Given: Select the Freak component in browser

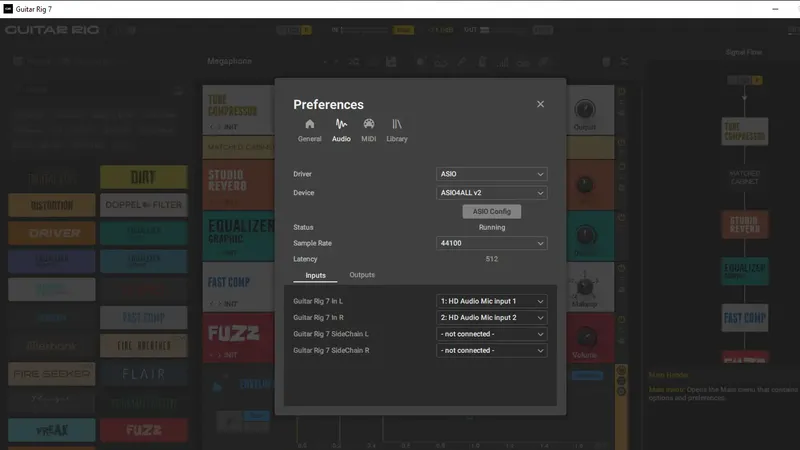Looking at the screenshot, I should [52, 430].
